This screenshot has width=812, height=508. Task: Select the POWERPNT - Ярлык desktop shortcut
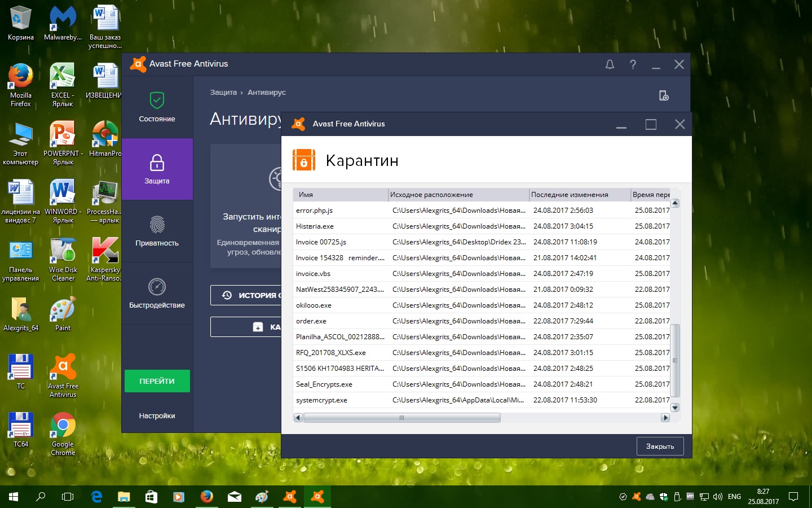[63, 143]
